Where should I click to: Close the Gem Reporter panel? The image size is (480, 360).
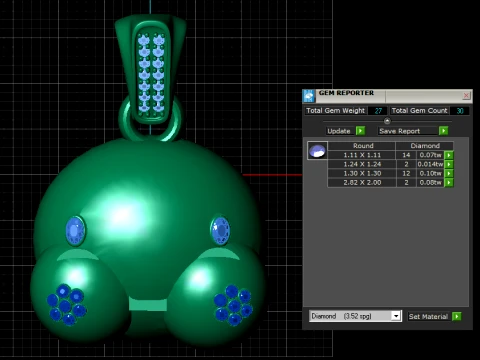(466, 96)
